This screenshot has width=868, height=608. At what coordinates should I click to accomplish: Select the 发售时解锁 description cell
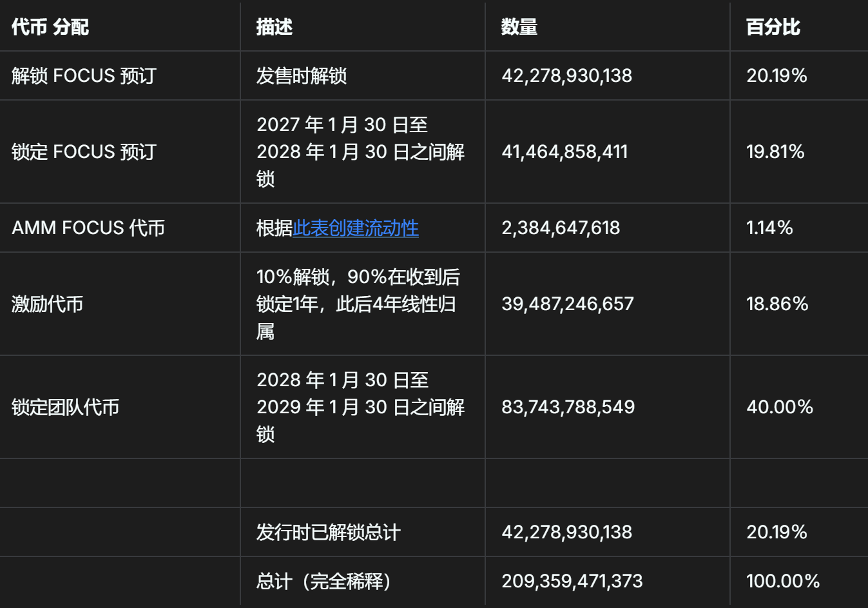click(302, 76)
